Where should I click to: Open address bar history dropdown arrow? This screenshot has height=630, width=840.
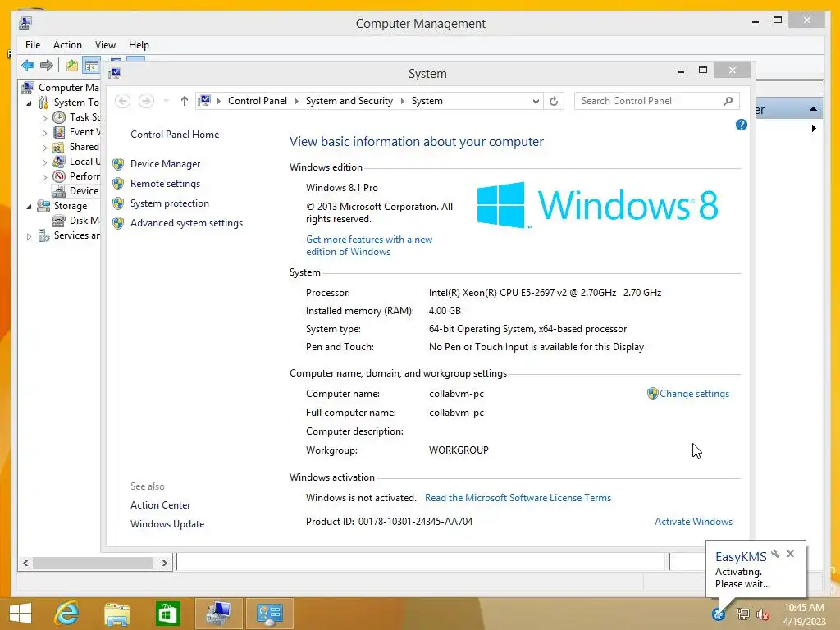(x=535, y=101)
